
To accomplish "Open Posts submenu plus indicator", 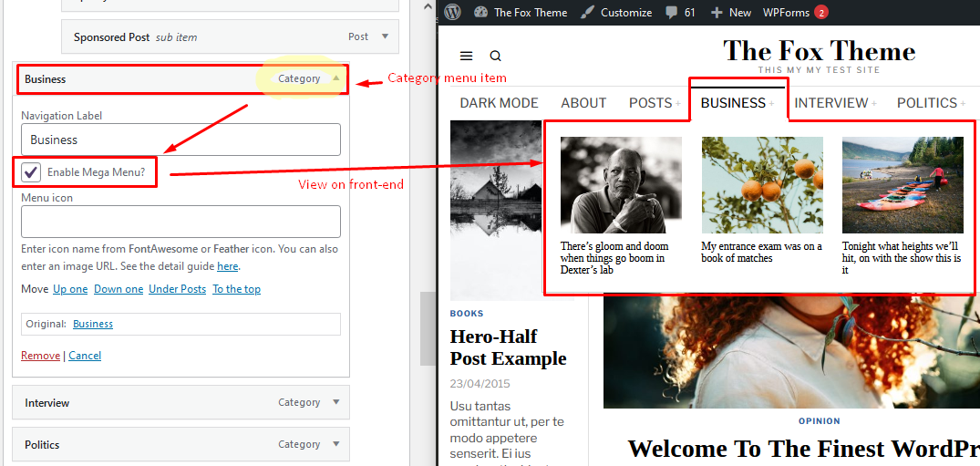I will click(x=678, y=104).
